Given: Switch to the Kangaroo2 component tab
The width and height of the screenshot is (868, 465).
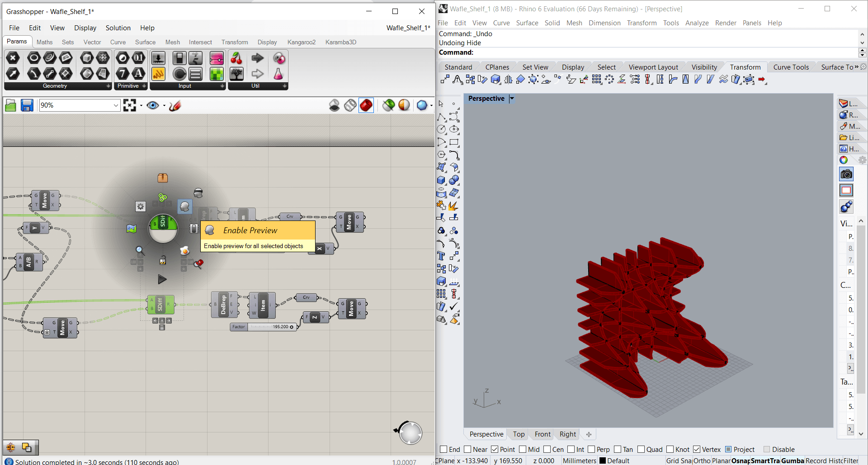Looking at the screenshot, I should [301, 42].
